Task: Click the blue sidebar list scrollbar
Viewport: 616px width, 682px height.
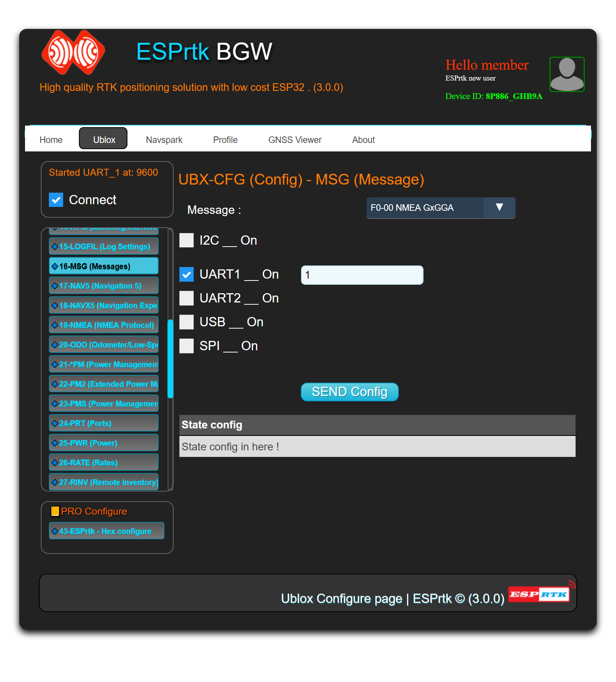Action: point(170,358)
